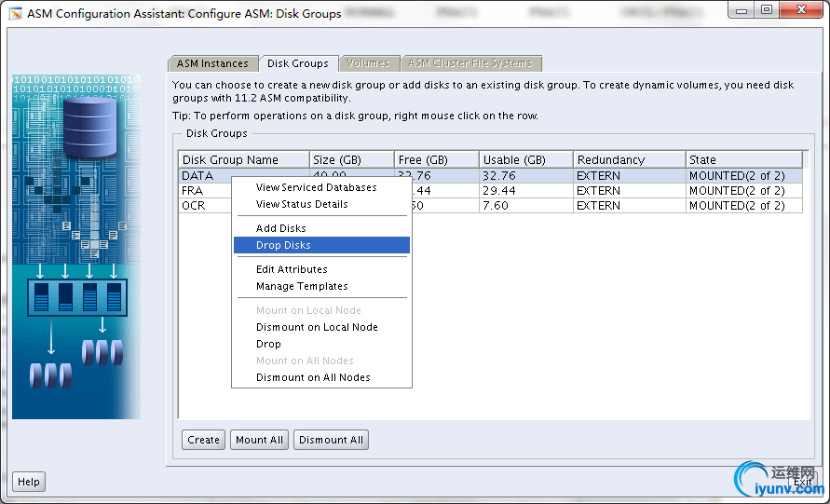The width and height of the screenshot is (830, 504).
Task: Choose Dismount on All Nodes
Action: click(x=313, y=377)
